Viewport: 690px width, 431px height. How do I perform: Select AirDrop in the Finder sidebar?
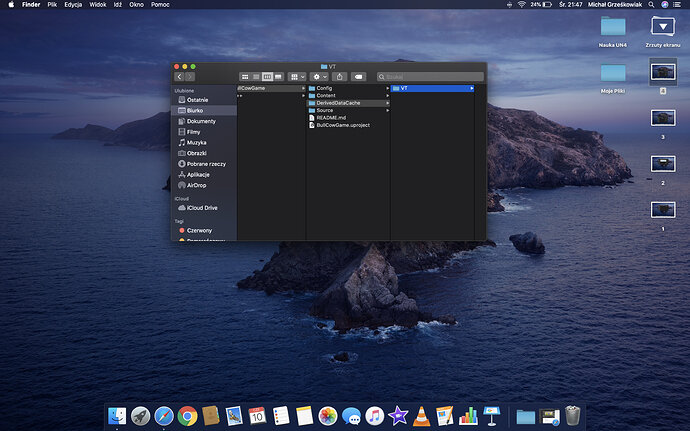click(x=197, y=185)
